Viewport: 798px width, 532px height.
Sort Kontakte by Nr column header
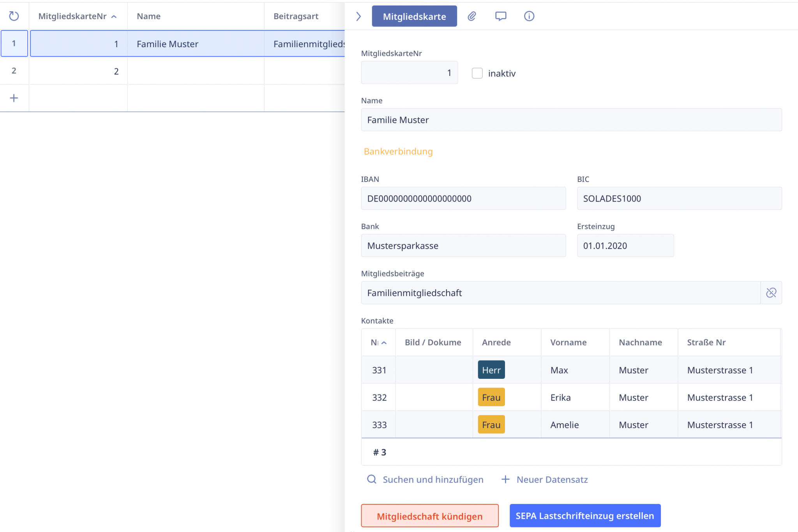pos(378,342)
